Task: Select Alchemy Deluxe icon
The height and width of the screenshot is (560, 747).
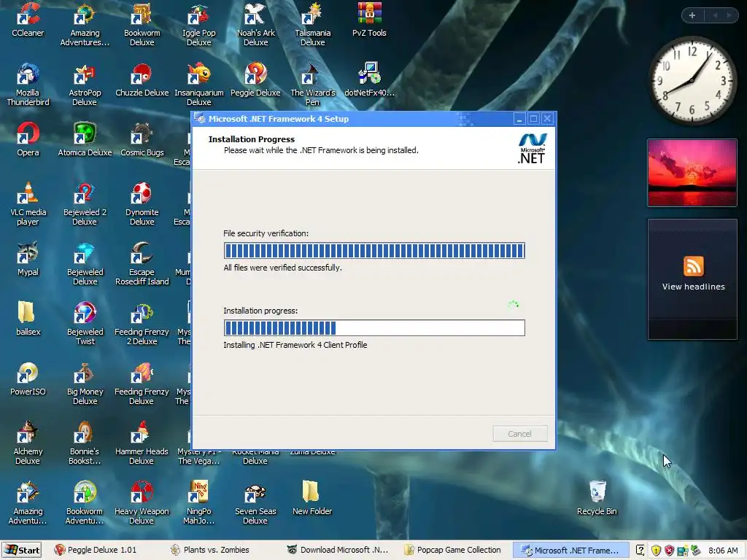Action: coord(28,433)
